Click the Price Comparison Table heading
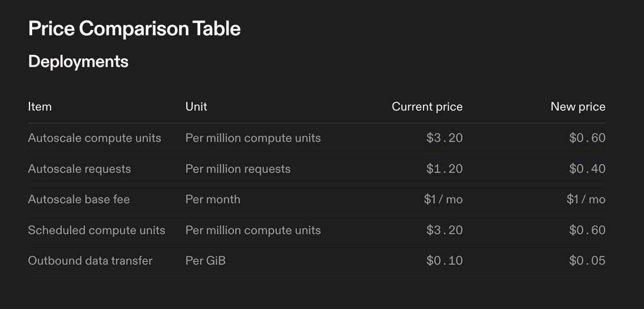 click(x=134, y=28)
